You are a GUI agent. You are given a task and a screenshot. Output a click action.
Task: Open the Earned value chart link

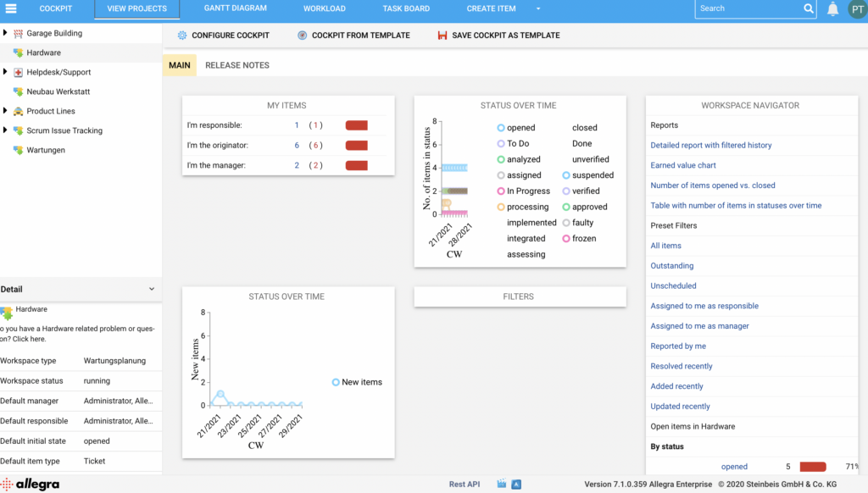(683, 165)
